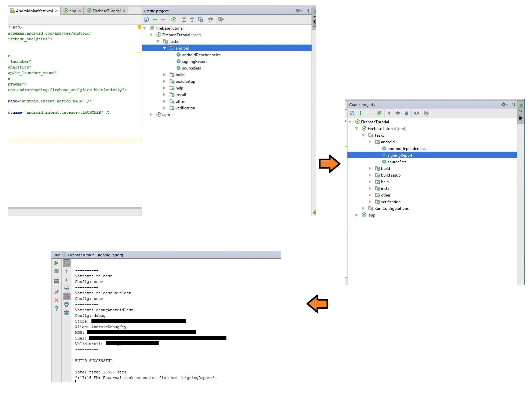Toggle task grouping icon in left Gradle panel
This screenshot has width=532, height=399.
point(200,19)
